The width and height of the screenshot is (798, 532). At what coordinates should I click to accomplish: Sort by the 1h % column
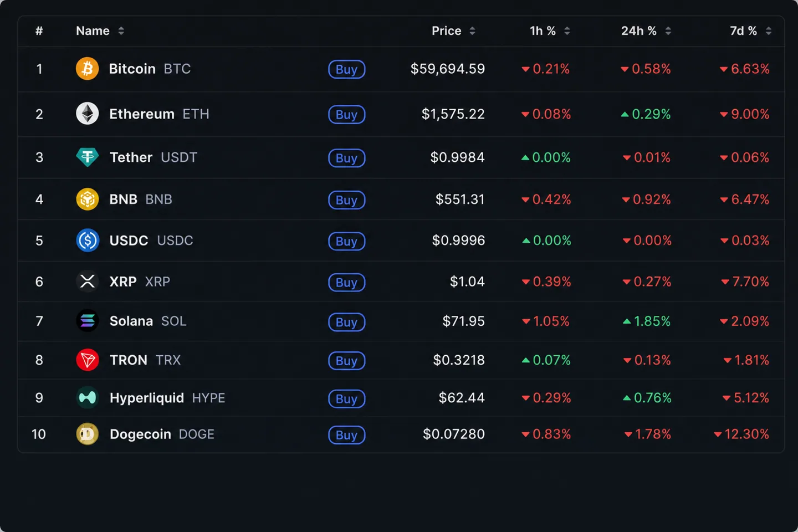tap(550, 31)
